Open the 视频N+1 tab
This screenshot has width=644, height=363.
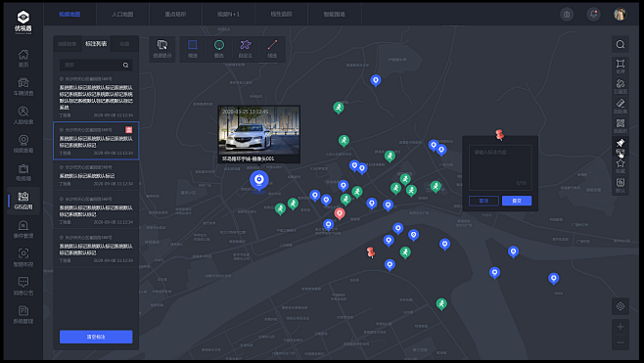tap(228, 14)
